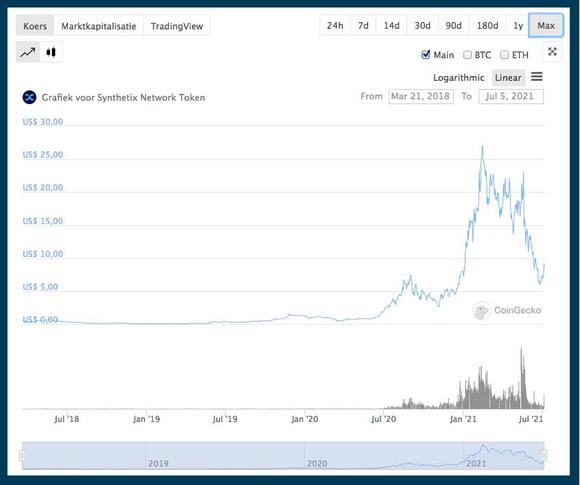Select the Koers tab
The width and height of the screenshot is (580, 485).
[x=35, y=26]
